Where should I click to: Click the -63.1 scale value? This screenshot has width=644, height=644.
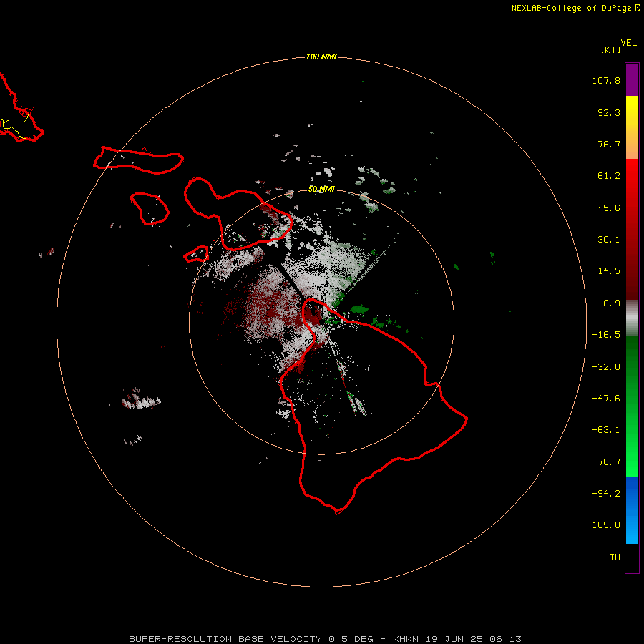click(606, 430)
